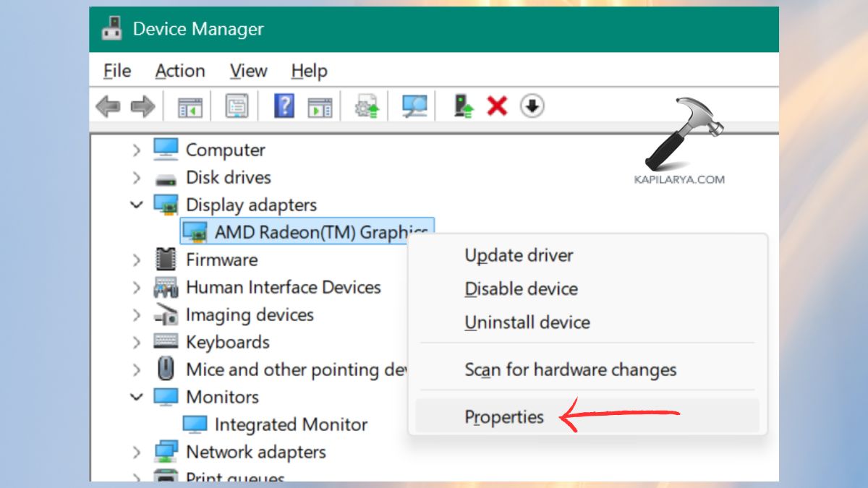Open the Action menu
Screen dimensions: 868x488
(180, 70)
